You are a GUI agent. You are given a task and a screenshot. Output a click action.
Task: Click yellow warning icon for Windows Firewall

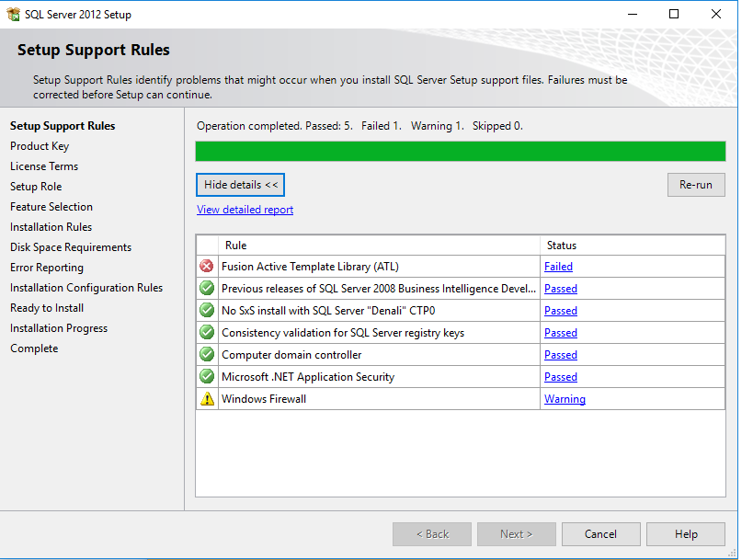click(207, 399)
